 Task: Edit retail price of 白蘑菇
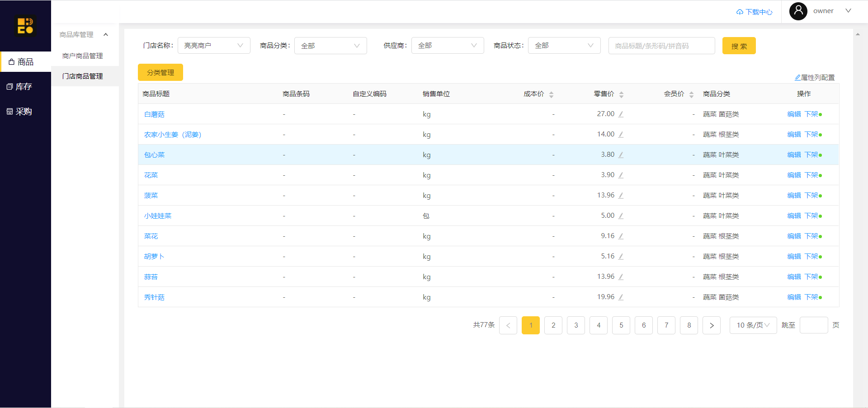(x=621, y=114)
